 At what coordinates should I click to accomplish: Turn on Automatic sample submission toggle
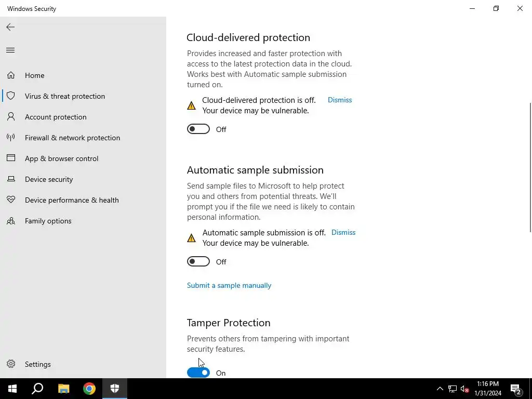[198, 261]
